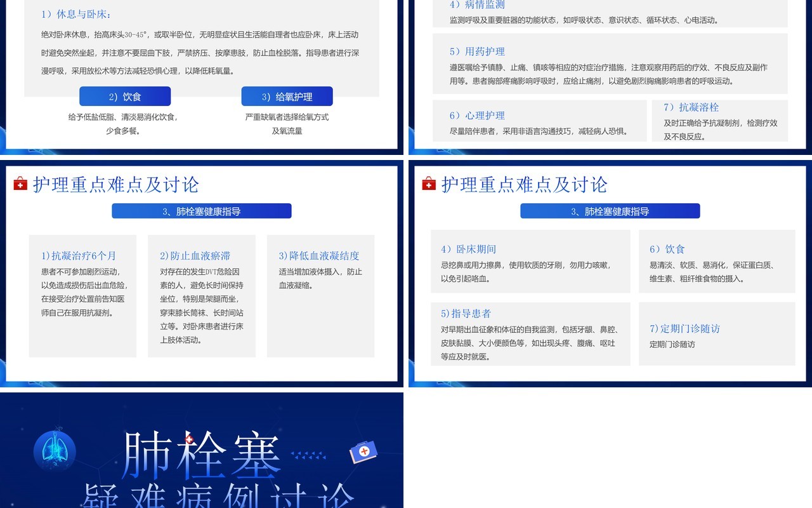This screenshot has height=508, width=812.
Task: Click the heading "5)指导患者"
Action: tap(466, 313)
